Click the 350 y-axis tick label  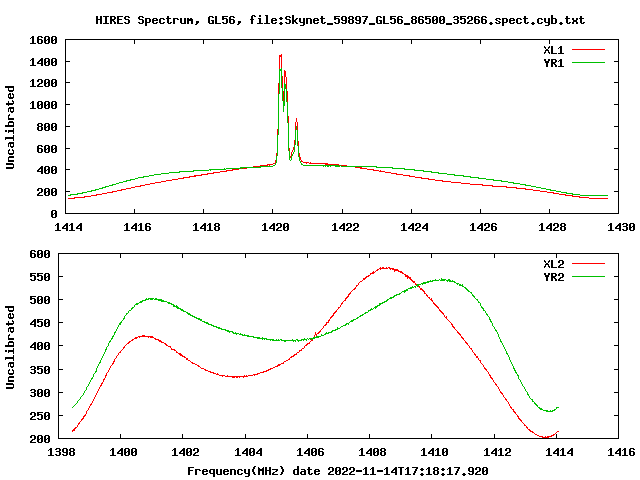click(40, 370)
